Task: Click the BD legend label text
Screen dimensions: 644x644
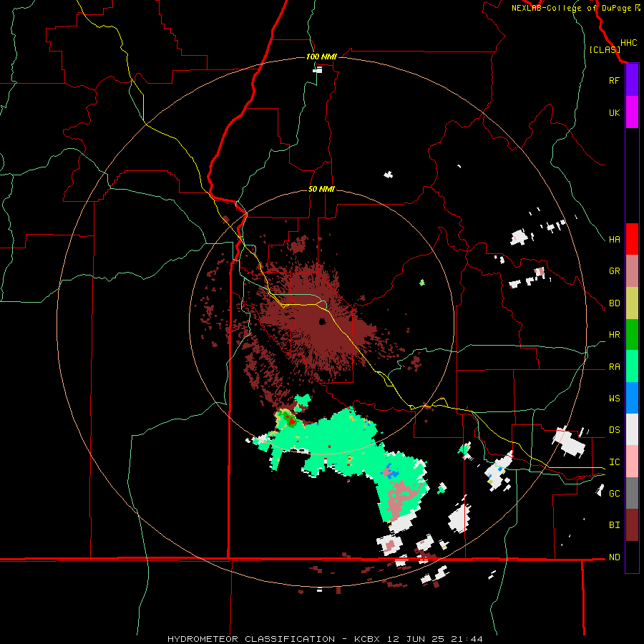Action: 614,303
